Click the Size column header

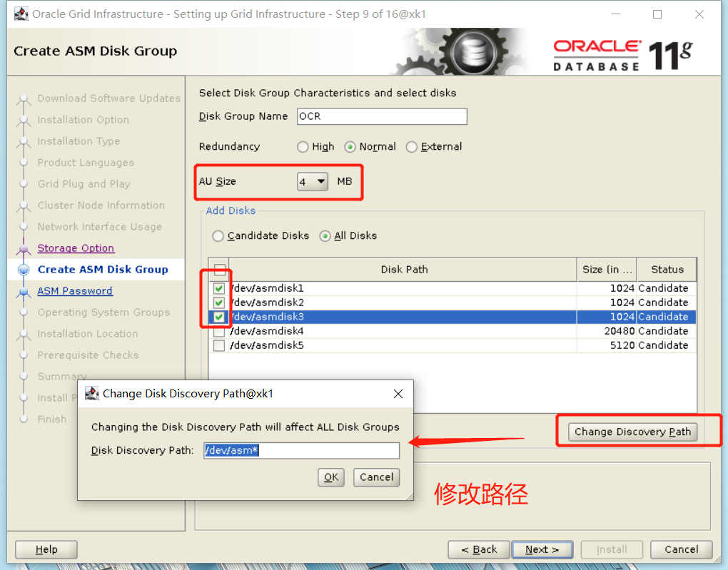[x=607, y=270]
